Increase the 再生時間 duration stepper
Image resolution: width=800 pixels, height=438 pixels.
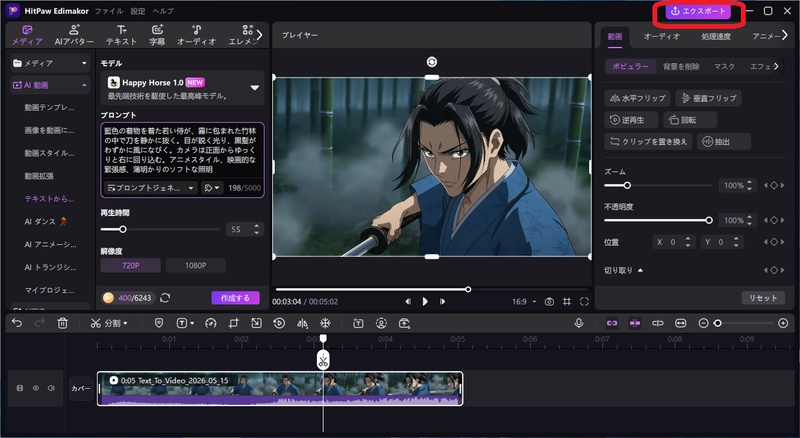tap(257, 226)
